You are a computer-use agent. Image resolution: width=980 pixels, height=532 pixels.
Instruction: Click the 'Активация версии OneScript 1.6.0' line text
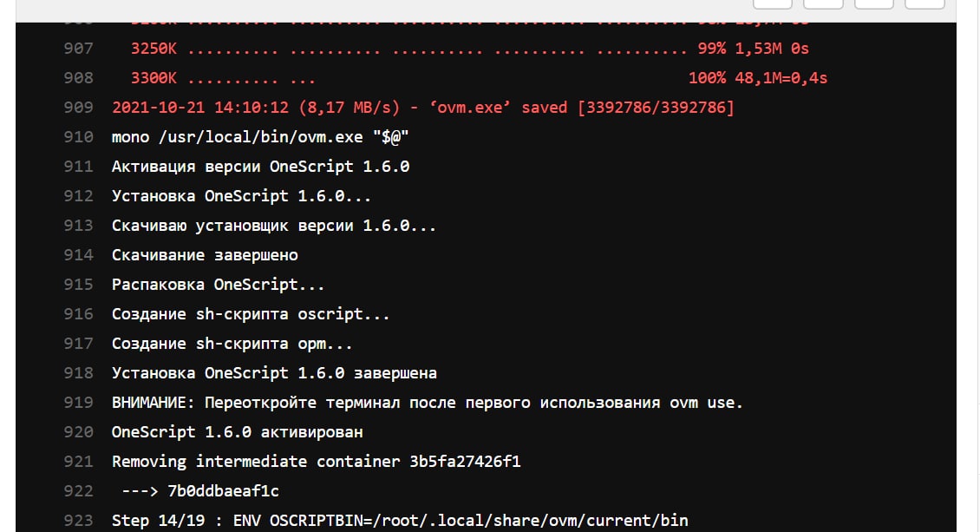point(260,167)
